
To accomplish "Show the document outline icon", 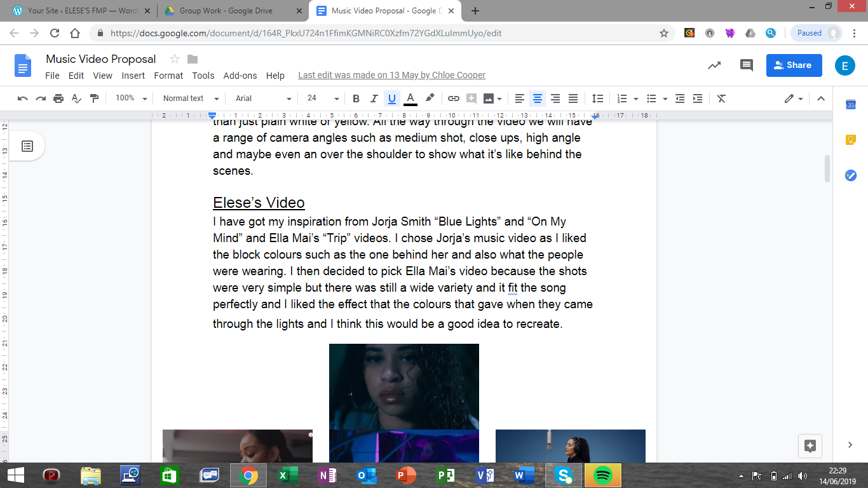I will tap(27, 146).
